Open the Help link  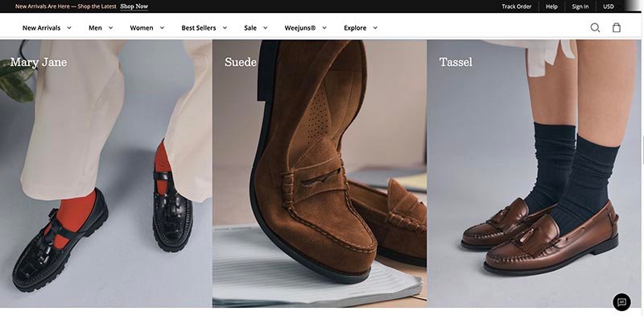[x=551, y=6]
